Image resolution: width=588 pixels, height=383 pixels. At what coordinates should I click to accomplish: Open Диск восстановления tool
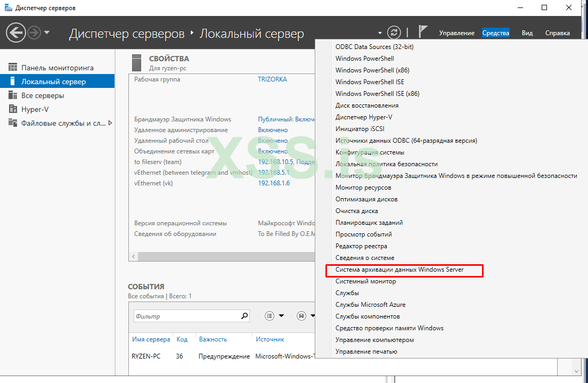point(367,105)
